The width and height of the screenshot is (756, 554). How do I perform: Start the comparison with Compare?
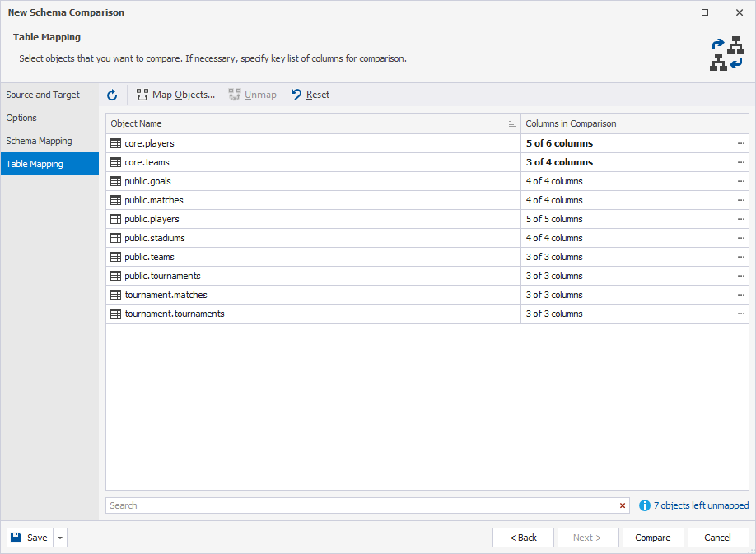pyautogui.click(x=653, y=538)
